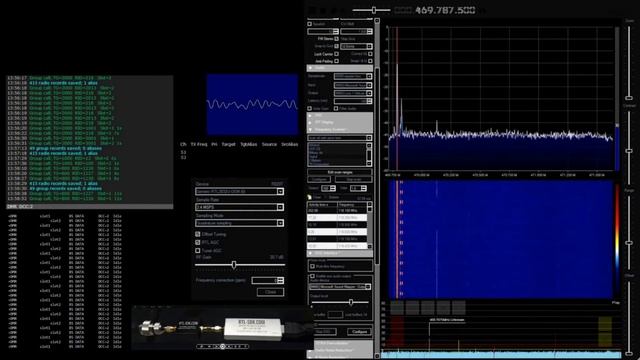
Task: Toggle the Snap to Grid checkbox
Action: click(x=336, y=47)
